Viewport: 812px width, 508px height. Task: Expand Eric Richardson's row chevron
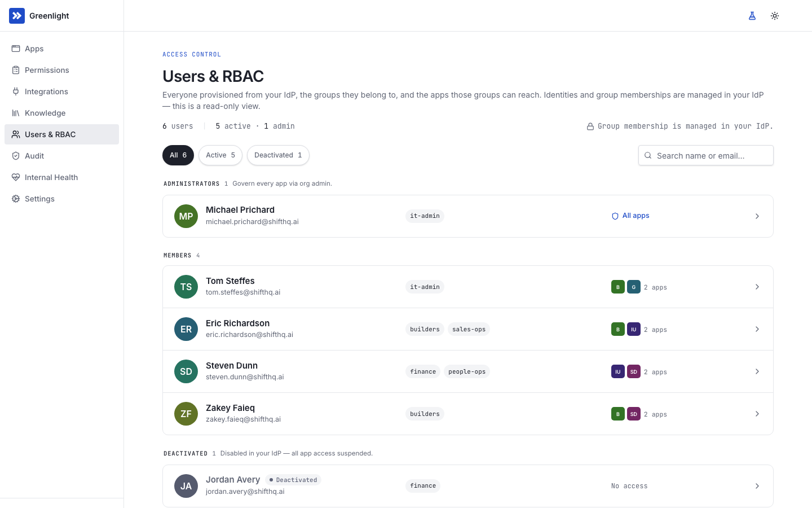point(757,329)
